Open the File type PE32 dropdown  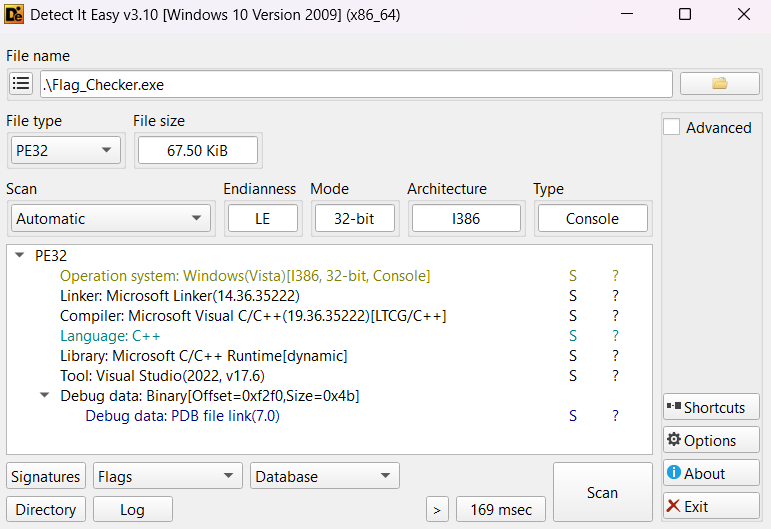point(64,150)
